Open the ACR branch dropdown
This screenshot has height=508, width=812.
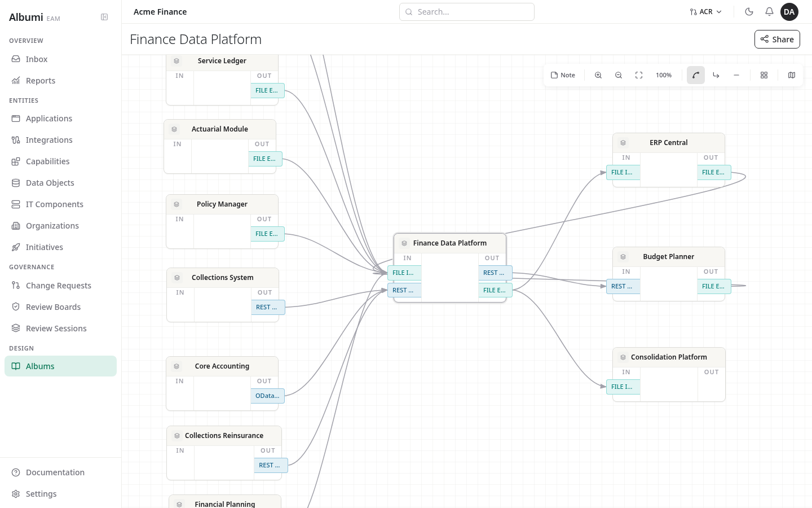click(x=705, y=12)
